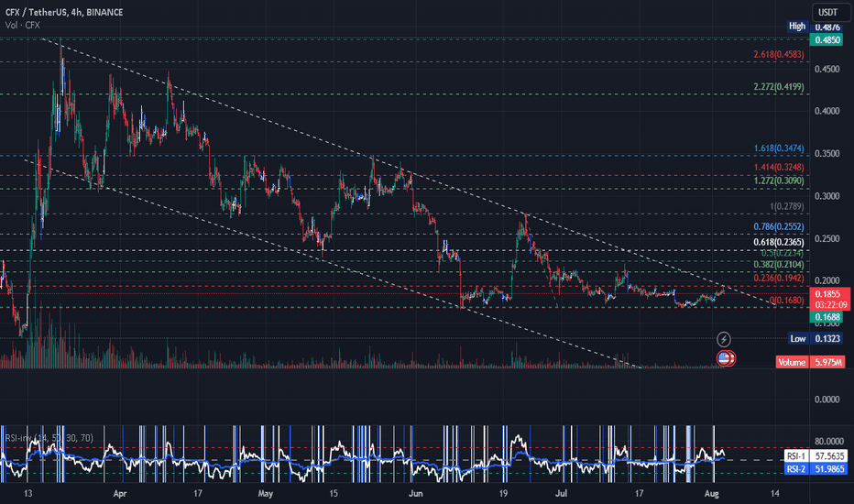Click the 13 date label on time axis
Image resolution: width=854 pixels, height=504 pixels.
point(27,494)
